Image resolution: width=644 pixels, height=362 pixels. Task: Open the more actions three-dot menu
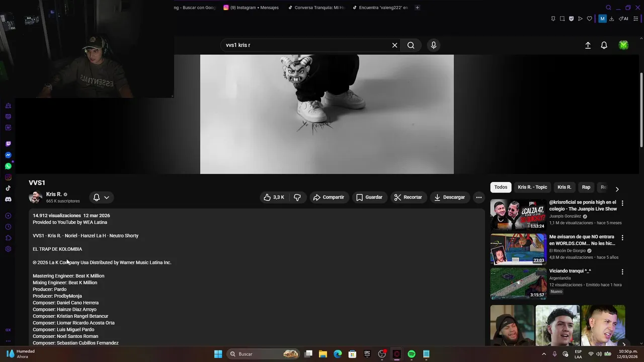478,197
